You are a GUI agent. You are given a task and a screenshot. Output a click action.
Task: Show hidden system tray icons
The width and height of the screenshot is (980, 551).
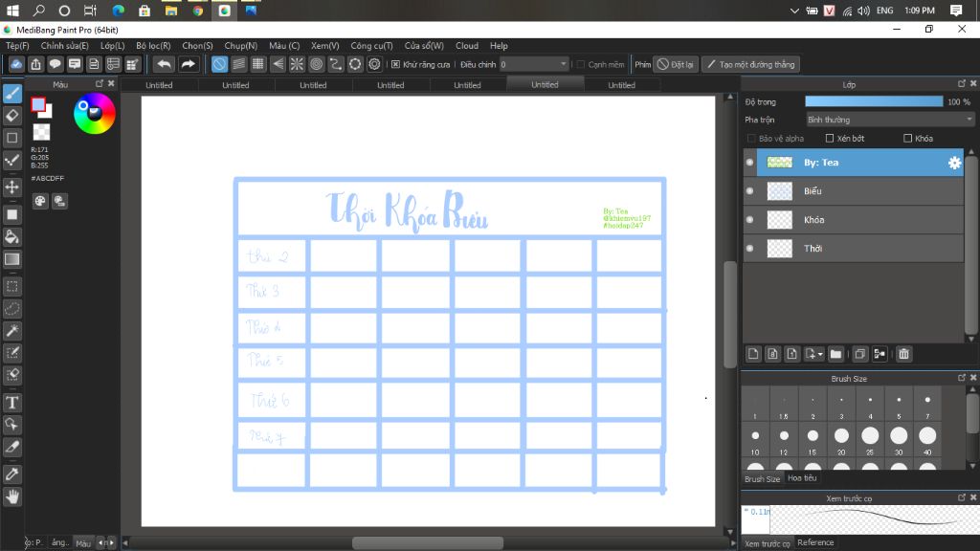(x=793, y=11)
